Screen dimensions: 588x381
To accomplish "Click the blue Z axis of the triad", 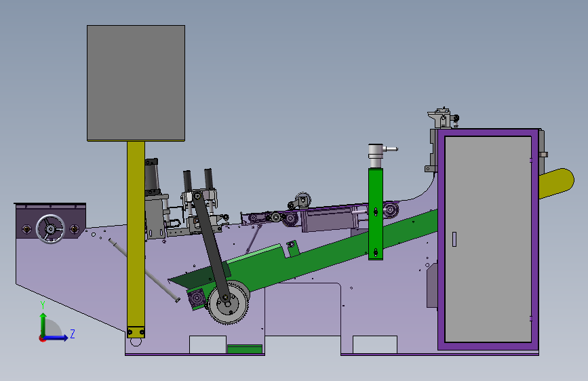I will pyautogui.click(x=55, y=338).
